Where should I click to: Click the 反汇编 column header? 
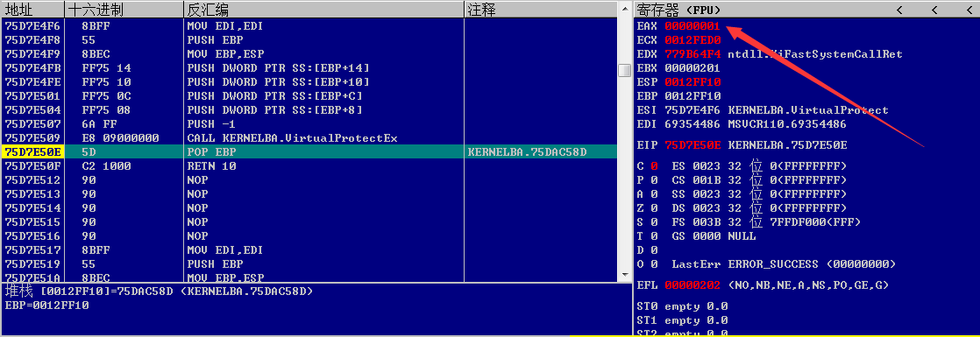[x=323, y=10]
